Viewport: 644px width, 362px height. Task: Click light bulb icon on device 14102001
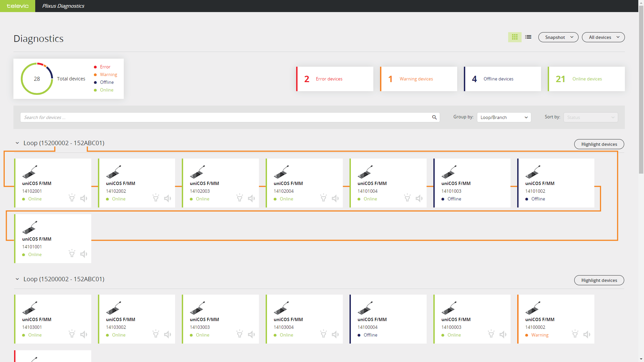[72, 198]
